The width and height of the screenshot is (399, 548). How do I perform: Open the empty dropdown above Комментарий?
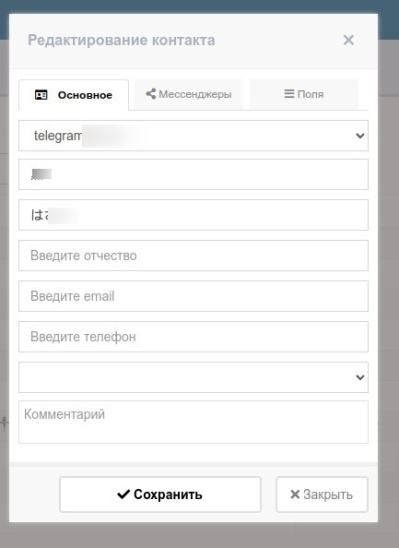point(193,377)
